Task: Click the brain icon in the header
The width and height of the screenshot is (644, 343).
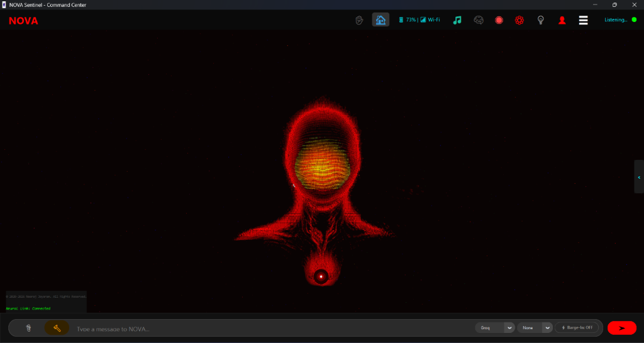Action: click(x=479, y=20)
